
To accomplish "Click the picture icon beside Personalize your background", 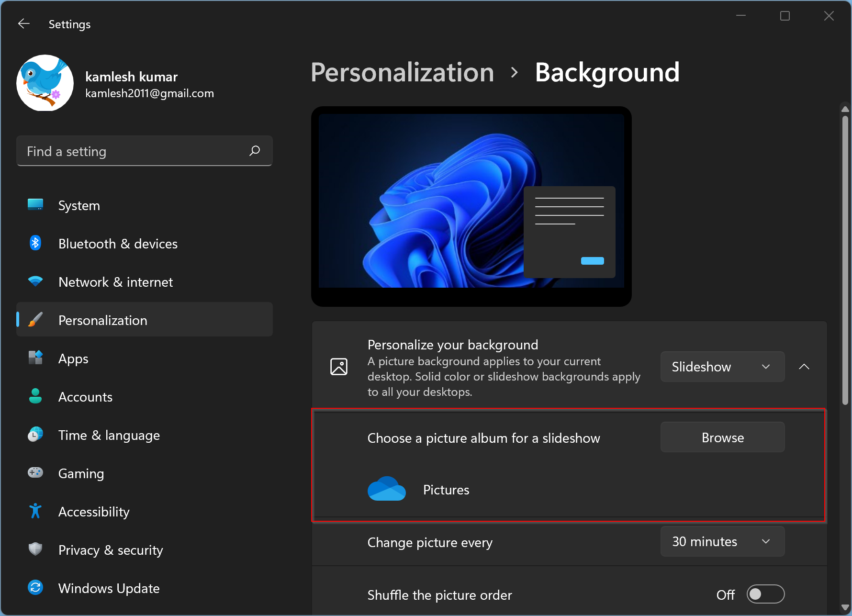I will click(x=339, y=367).
